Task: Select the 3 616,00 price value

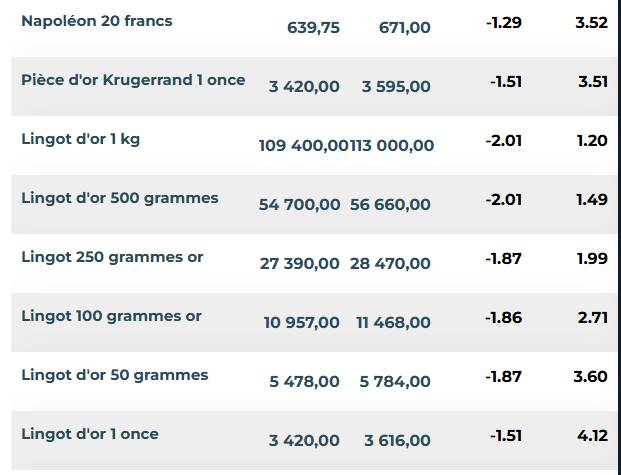Action: point(396,441)
